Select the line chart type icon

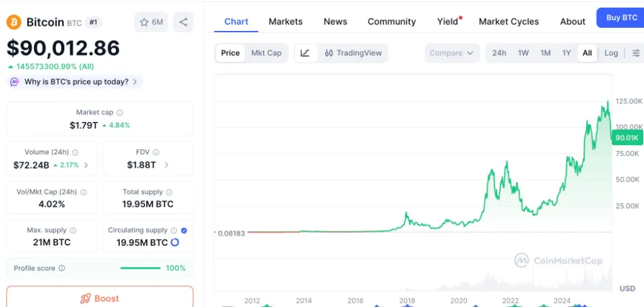(305, 53)
